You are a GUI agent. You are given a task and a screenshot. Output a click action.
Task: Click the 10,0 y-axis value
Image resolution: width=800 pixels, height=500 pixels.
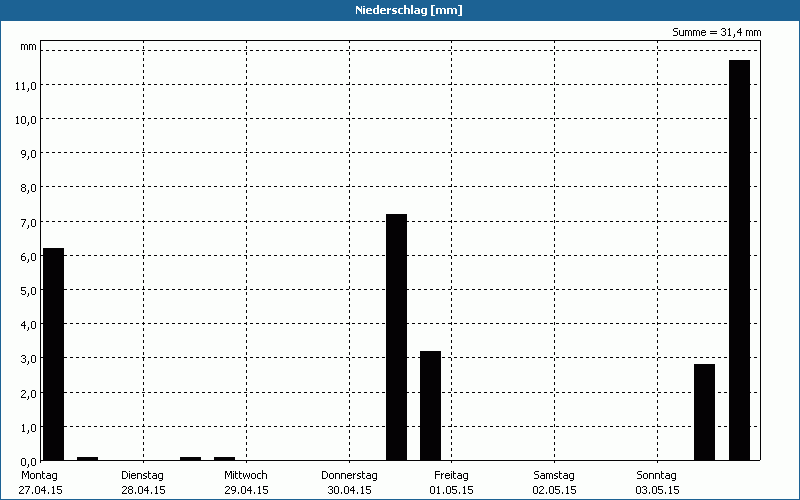coord(26,120)
